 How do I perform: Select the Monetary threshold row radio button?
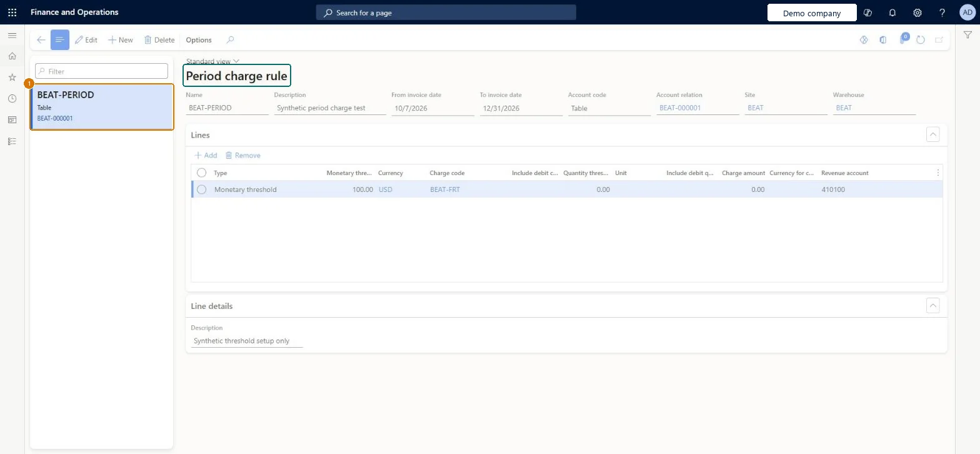pos(201,189)
